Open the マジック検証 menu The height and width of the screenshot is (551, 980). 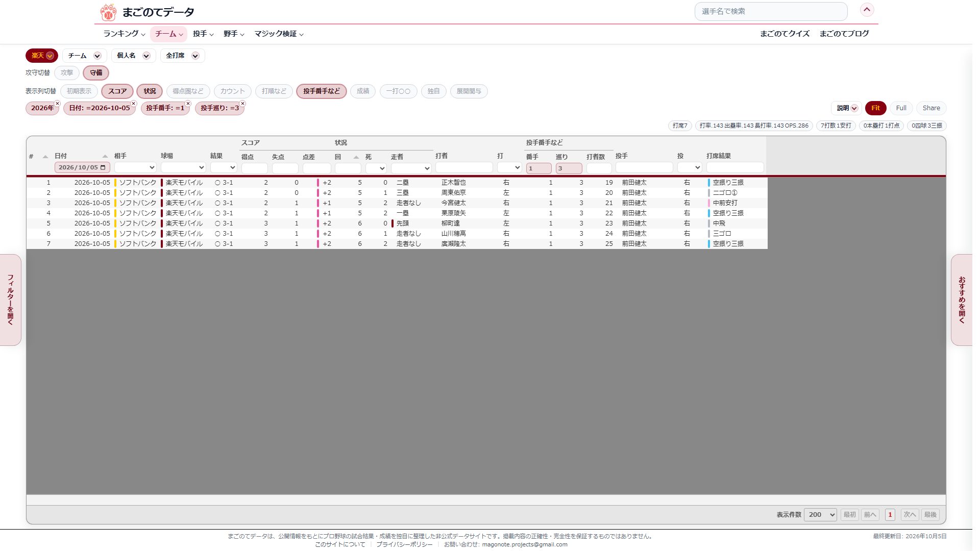(x=279, y=34)
